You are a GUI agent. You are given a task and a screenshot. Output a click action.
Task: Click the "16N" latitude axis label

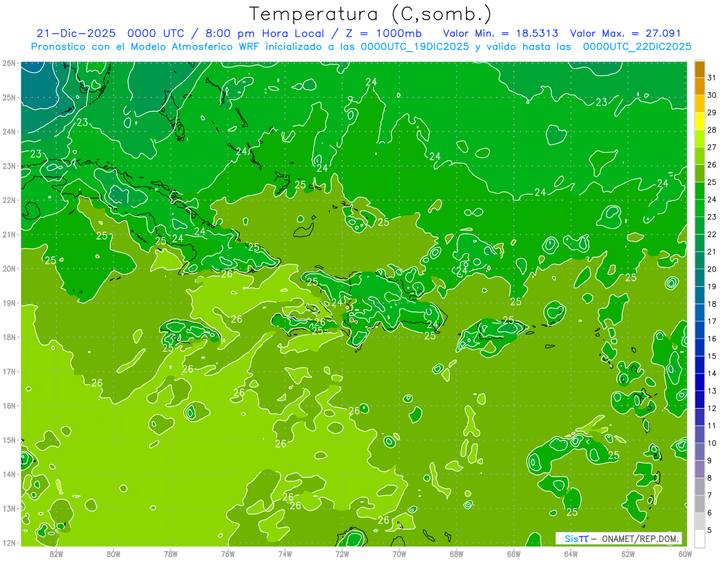pos(8,406)
